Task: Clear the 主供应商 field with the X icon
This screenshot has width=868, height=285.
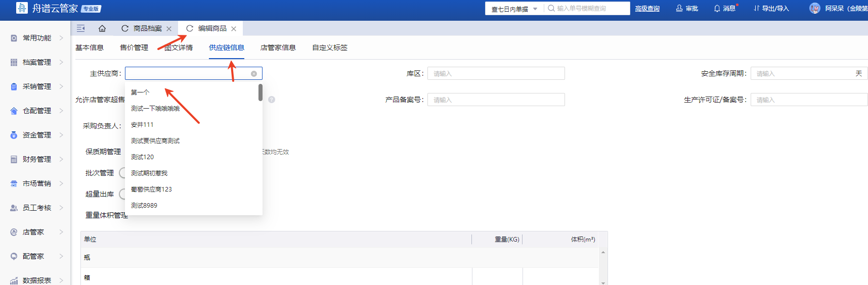Action: [254, 74]
